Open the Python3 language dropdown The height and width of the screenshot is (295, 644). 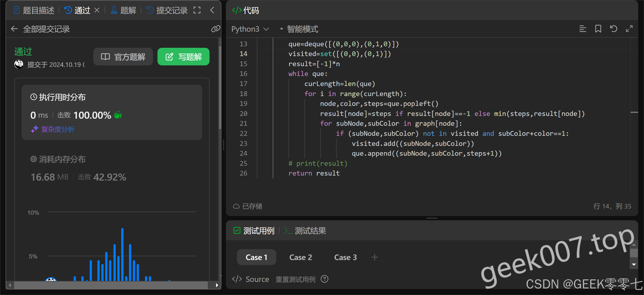[250, 29]
